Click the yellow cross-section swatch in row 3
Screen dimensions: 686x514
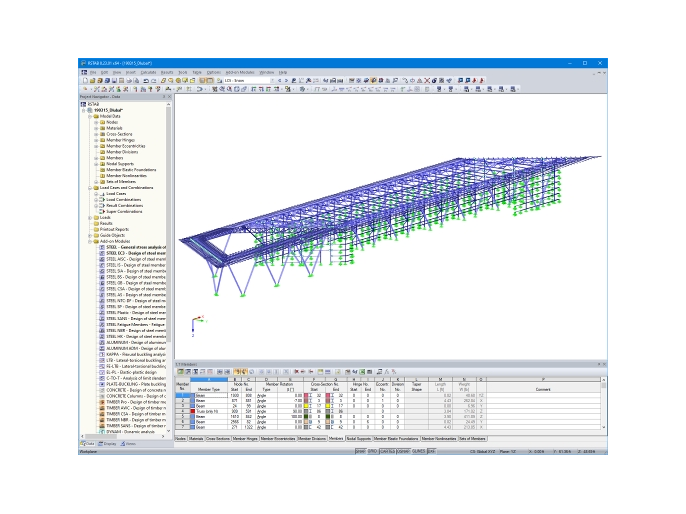[x=306, y=406]
